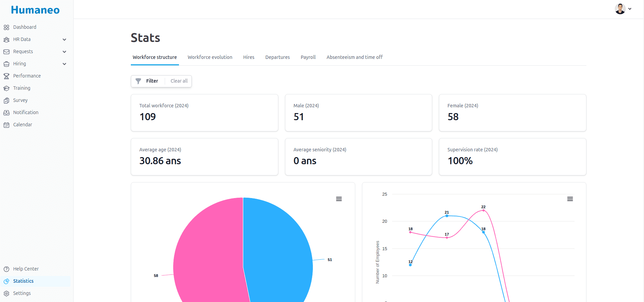
Task: Click the HR Data people icon
Action: (x=6, y=40)
